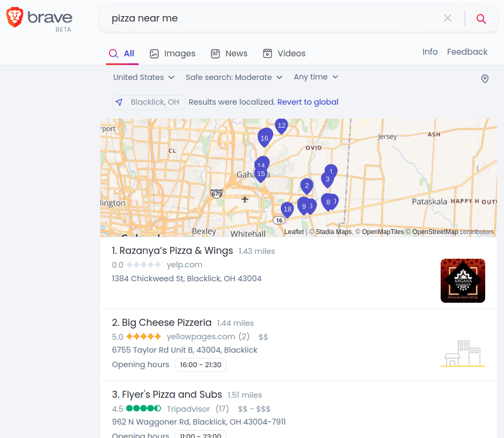Click the yelp.com source for Razanya's
This screenshot has width=504, height=438.
[184, 265]
